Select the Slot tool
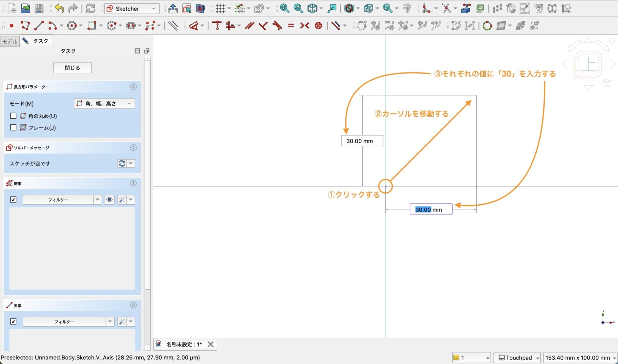618x364 pixels. (131, 26)
